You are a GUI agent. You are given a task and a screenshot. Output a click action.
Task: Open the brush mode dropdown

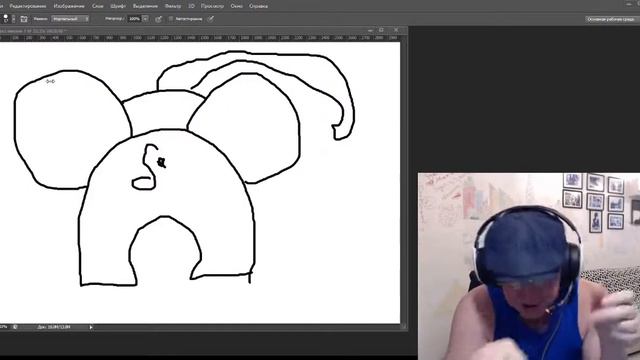point(70,19)
